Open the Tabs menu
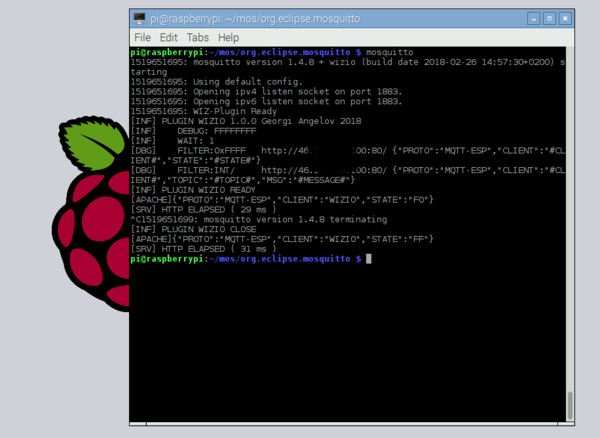Screen dimensions: 600x438 click(x=197, y=37)
